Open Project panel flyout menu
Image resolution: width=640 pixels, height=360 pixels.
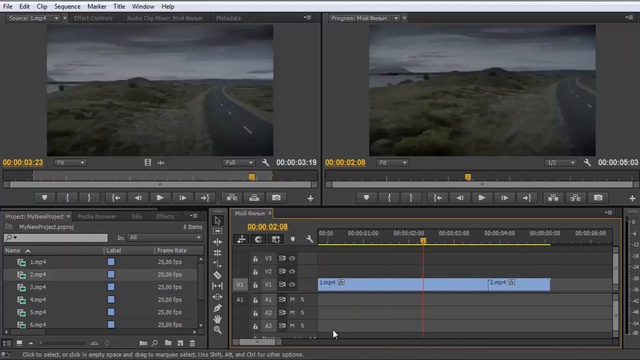tap(193, 216)
